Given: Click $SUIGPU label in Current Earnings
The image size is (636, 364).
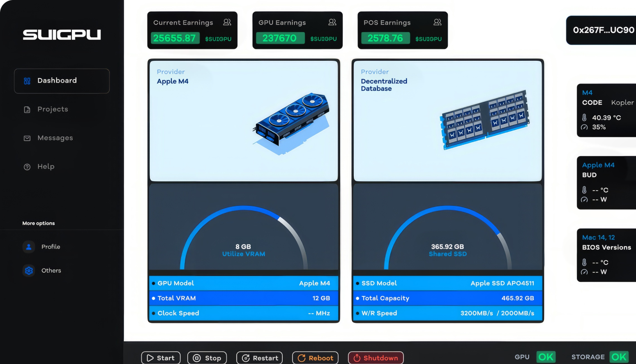Looking at the screenshot, I should pyautogui.click(x=218, y=39).
